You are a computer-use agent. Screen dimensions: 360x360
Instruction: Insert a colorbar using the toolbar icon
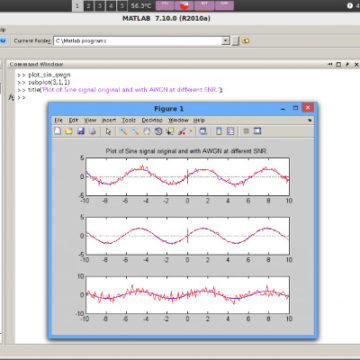click(219, 131)
